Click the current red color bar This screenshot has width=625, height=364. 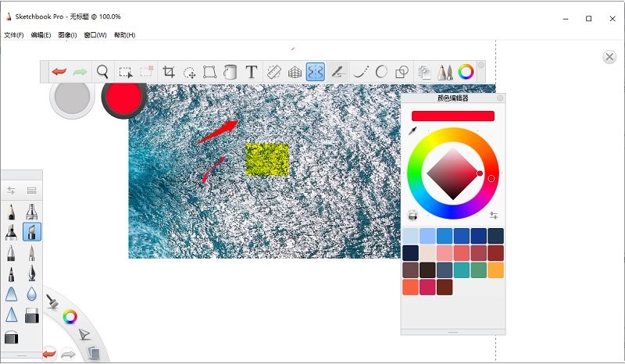[x=453, y=116]
